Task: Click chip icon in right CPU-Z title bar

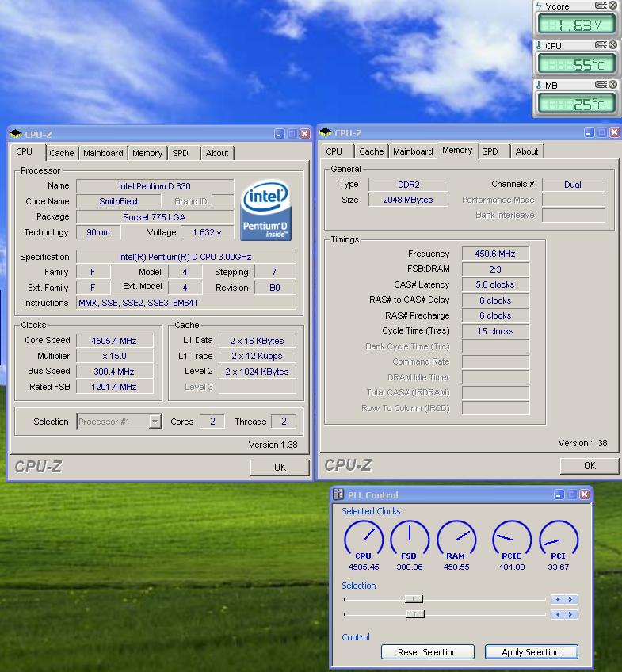Action: (326, 132)
